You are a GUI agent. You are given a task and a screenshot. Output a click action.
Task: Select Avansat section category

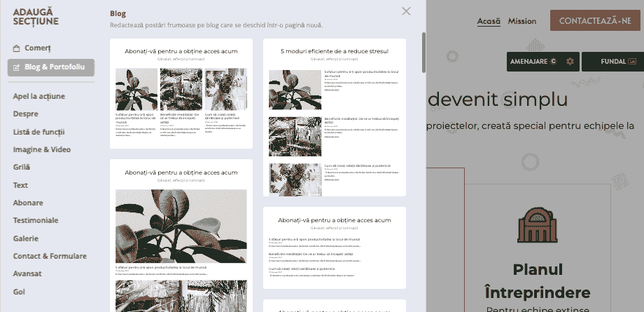(27, 273)
